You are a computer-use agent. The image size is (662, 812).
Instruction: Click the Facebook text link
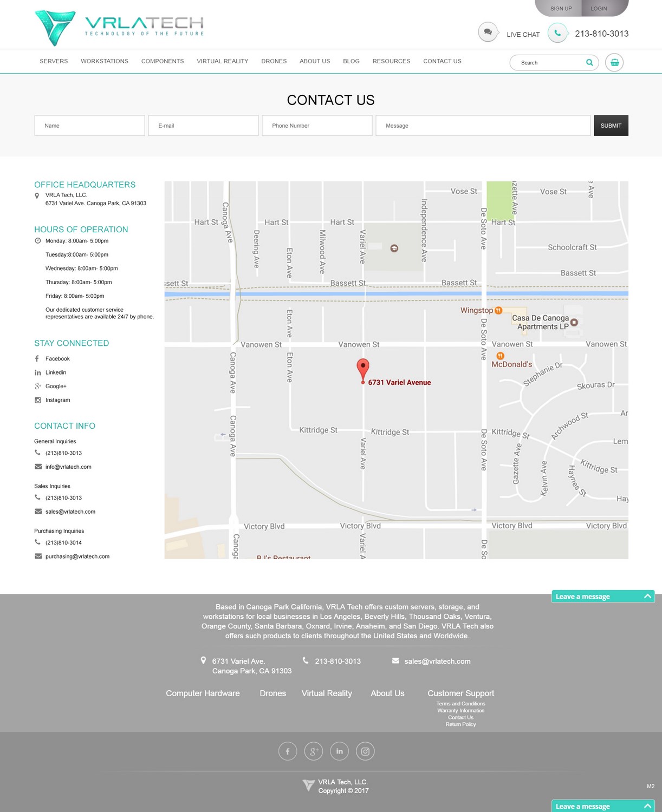coord(57,359)
